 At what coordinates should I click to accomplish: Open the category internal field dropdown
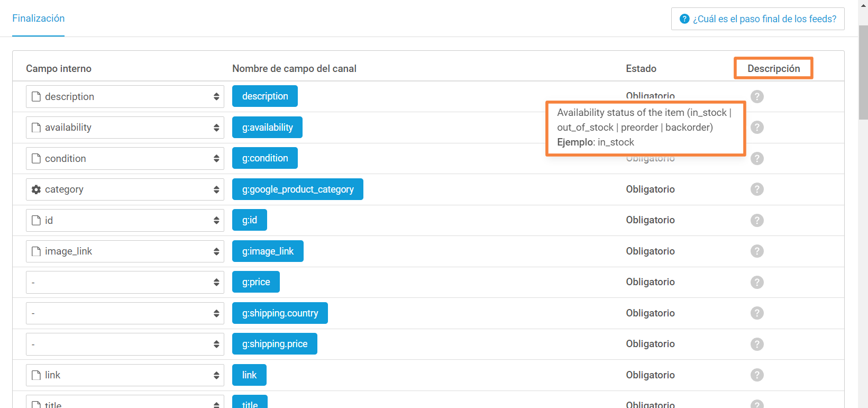click(x=125, y=189)
